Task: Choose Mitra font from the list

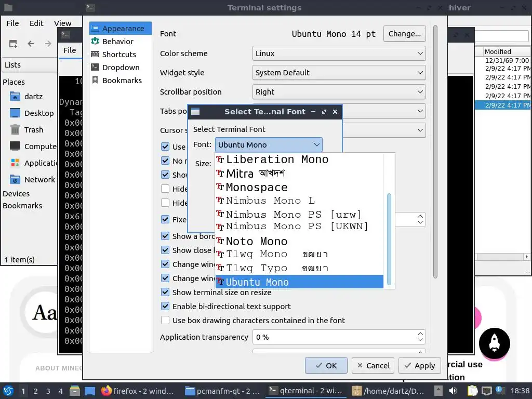Action: click(300, 174)
